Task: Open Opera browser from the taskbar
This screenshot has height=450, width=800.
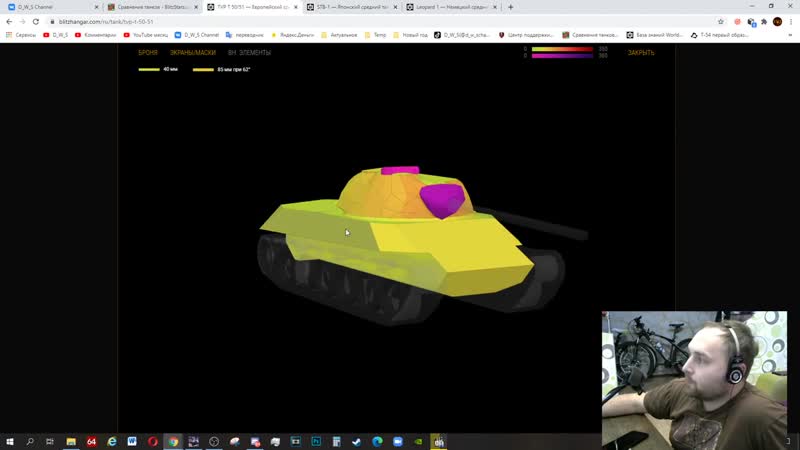Action: pos(153,441)
